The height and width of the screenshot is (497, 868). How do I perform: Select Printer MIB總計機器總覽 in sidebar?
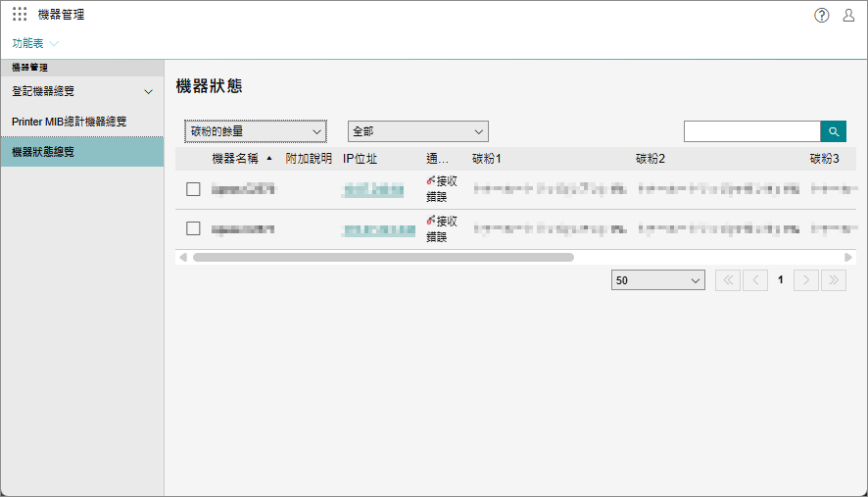tap(69, 122)
